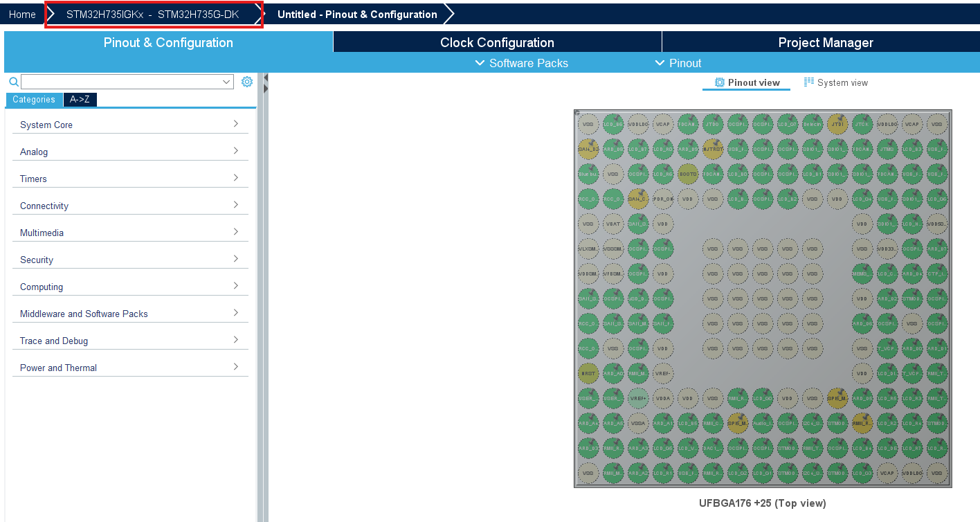
Task: Click the NJTRST pin in pinout view
Action: pyautogui.click(x=713, y=149)
